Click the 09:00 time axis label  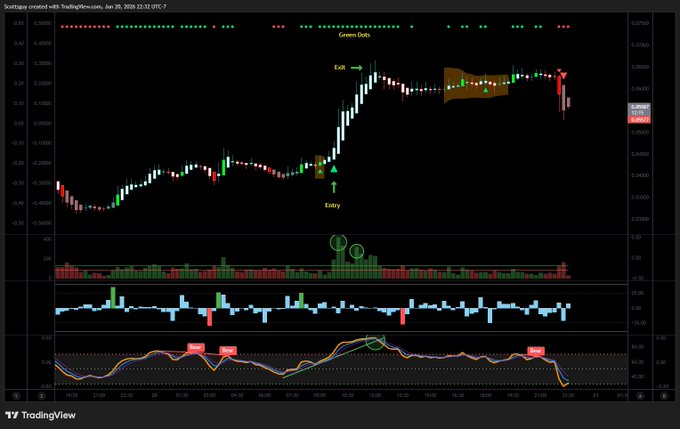tap(320, 396)
